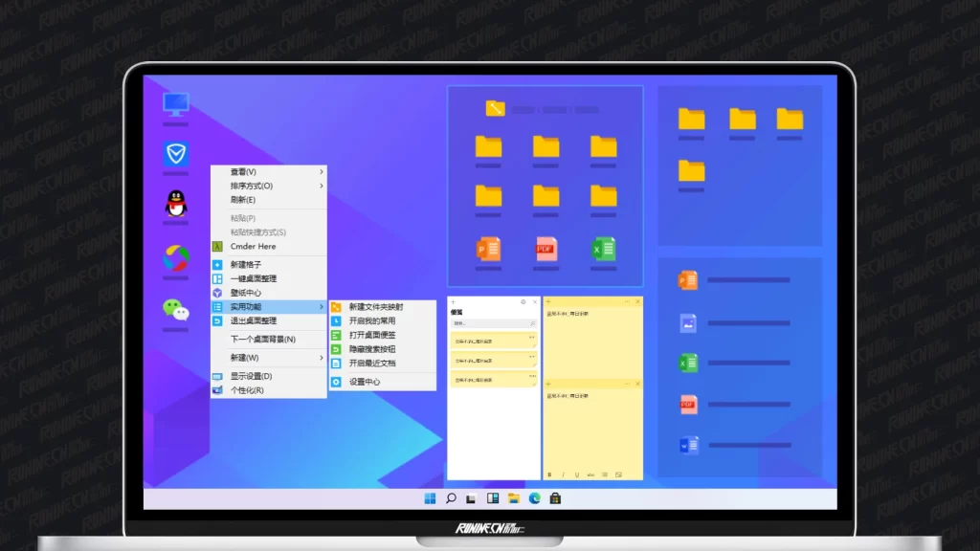
Task: Enable 开启我的常用 in the submenu
Action: point(371,321)
